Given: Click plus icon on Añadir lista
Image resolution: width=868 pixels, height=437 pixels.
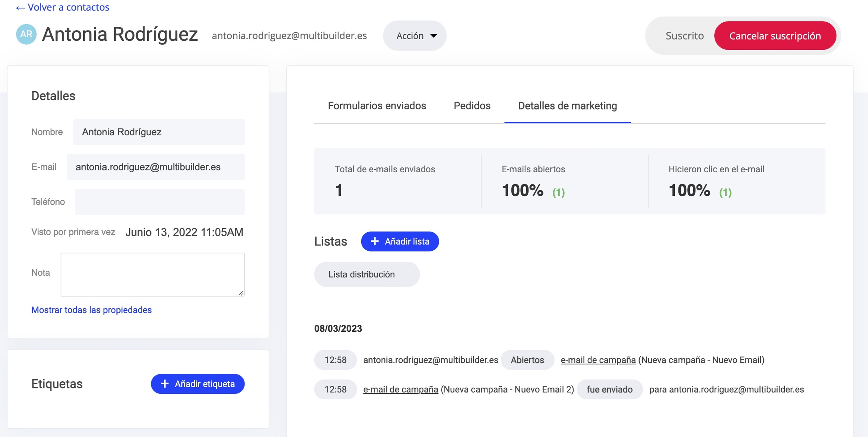Looking at the screenshot, I should 374,241.
